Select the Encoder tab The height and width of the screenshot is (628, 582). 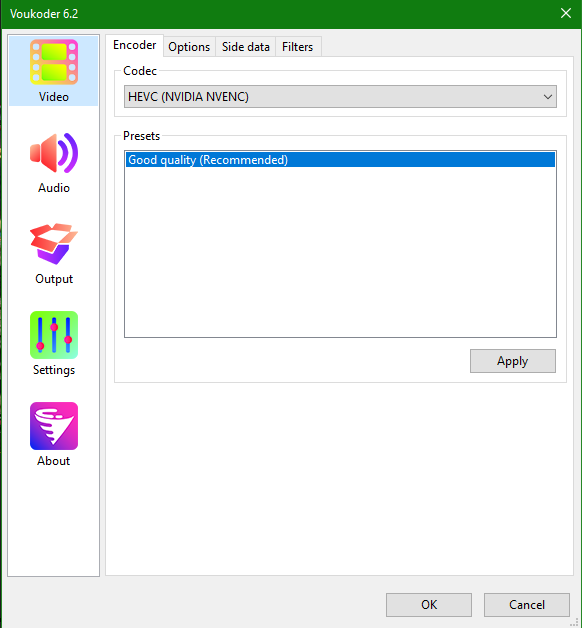(135, 45)
